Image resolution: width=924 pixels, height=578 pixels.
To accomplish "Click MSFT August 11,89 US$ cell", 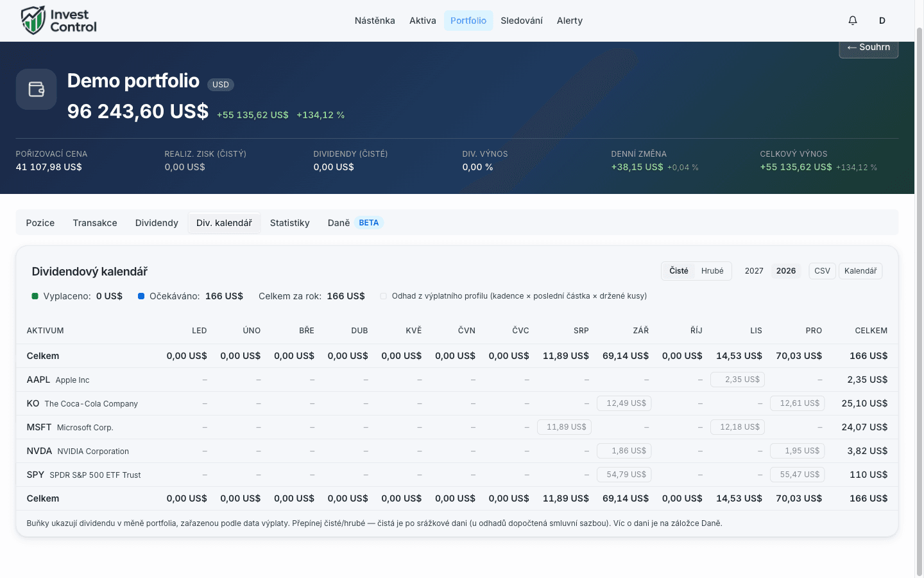I will coord(564,427).
